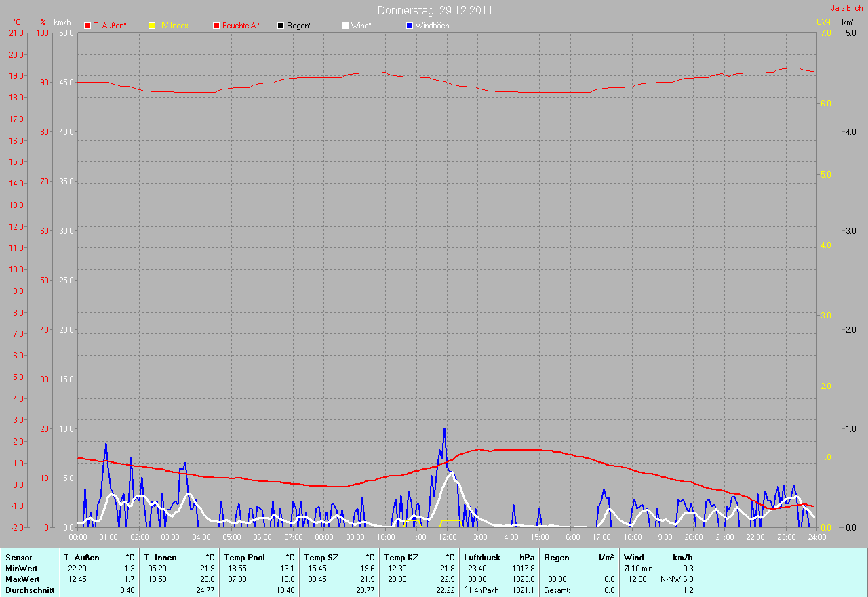Select the T. Innen column header
The image size is (868, 597).
[x=160, y=557]
